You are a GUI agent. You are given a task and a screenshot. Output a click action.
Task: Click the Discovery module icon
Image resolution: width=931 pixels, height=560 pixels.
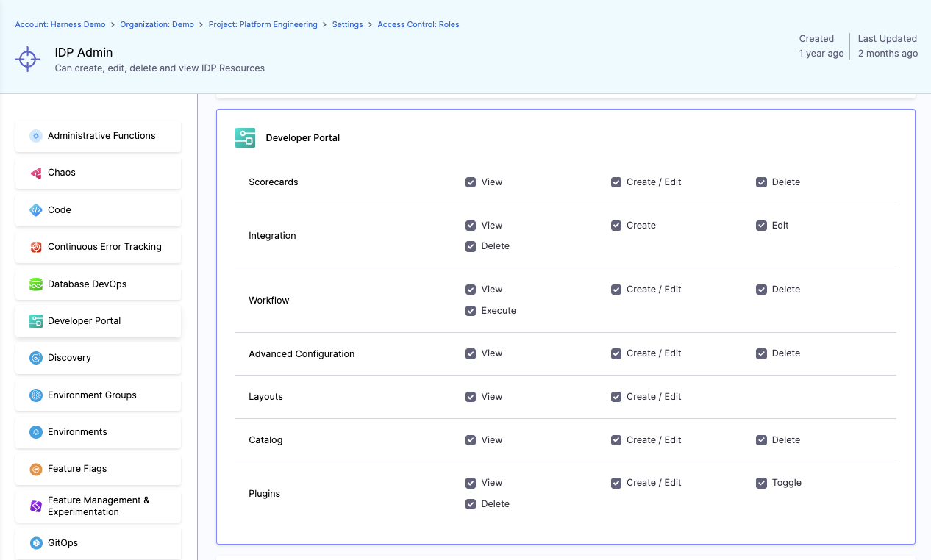[x=36, y=358]
